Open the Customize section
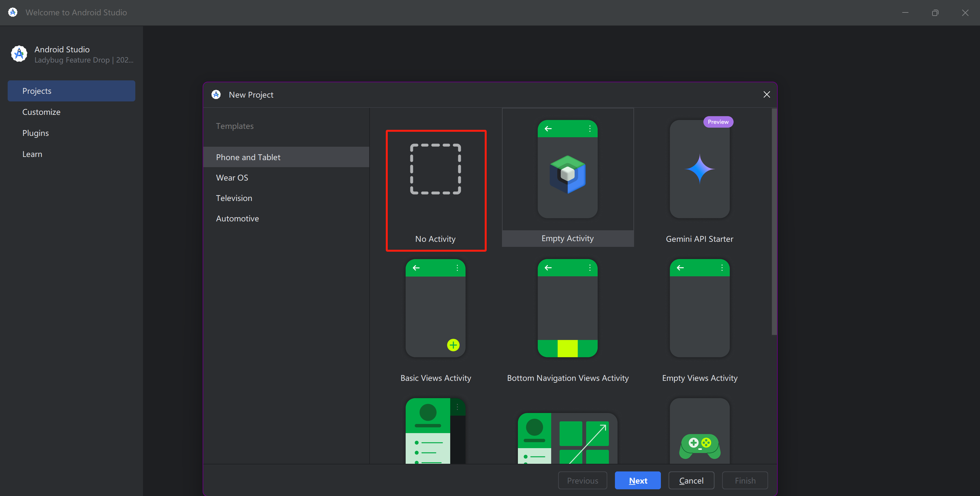The width and height of the screenshot is (980, 496). click(71, 112)
